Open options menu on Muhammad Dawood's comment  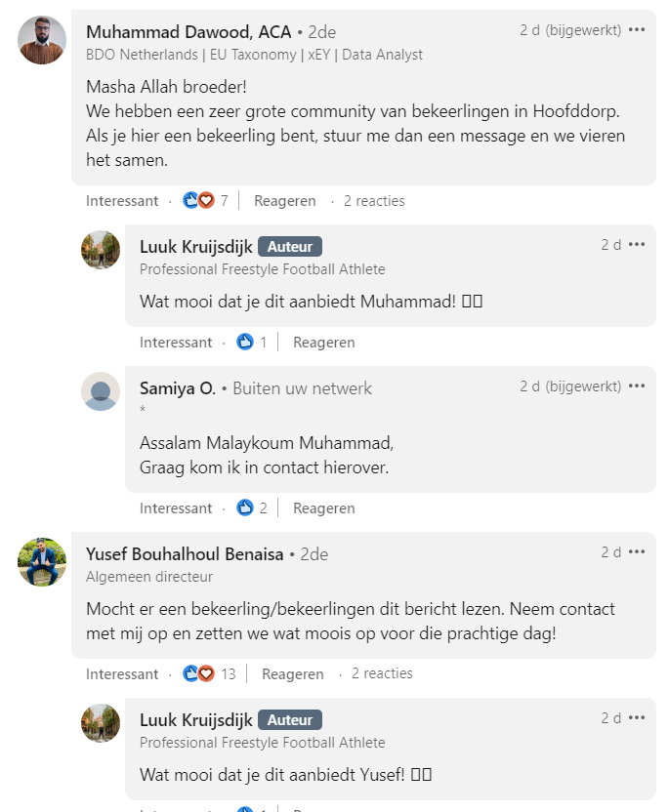pos(637,30)
